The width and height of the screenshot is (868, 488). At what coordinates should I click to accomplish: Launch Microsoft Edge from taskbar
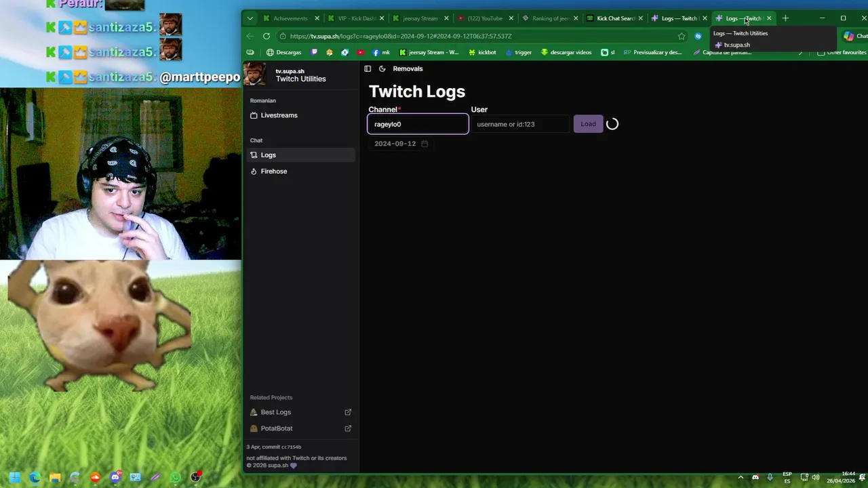pos(35,477)
